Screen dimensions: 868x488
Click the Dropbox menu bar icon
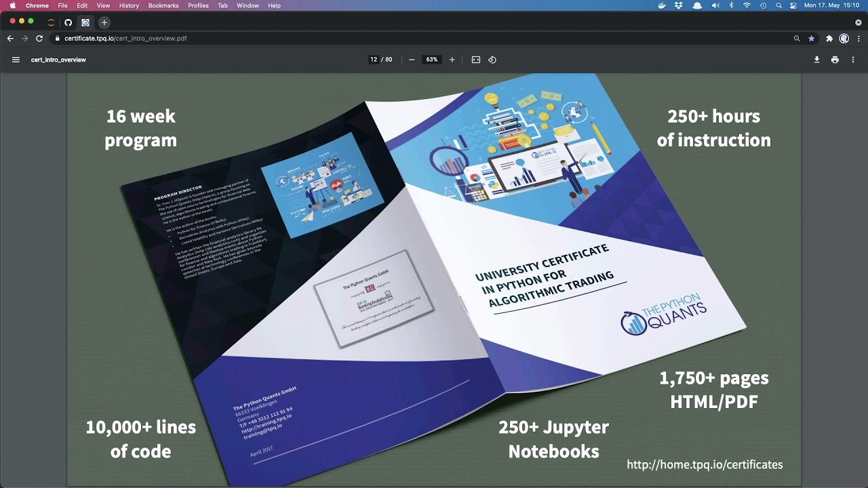pyautogui.click(x=679, y=5)
